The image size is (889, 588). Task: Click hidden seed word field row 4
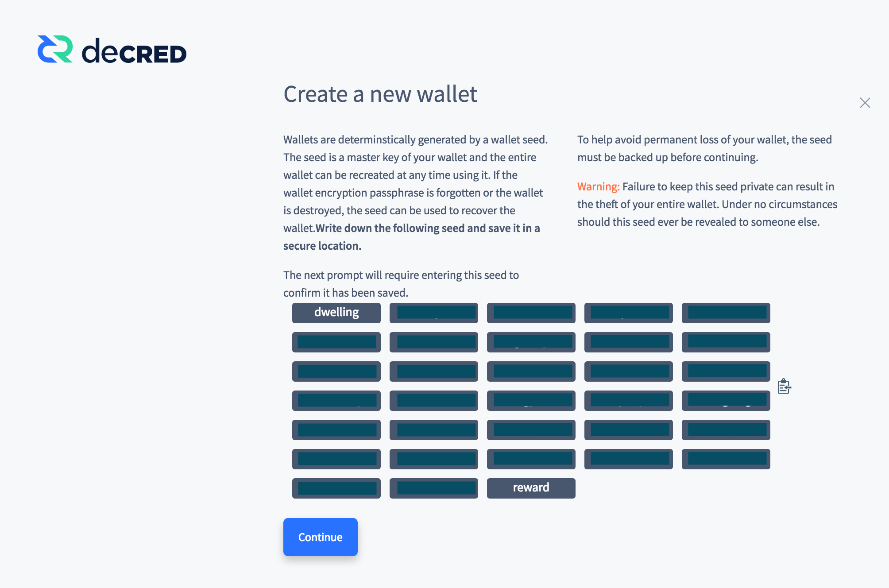coord(336,400)
